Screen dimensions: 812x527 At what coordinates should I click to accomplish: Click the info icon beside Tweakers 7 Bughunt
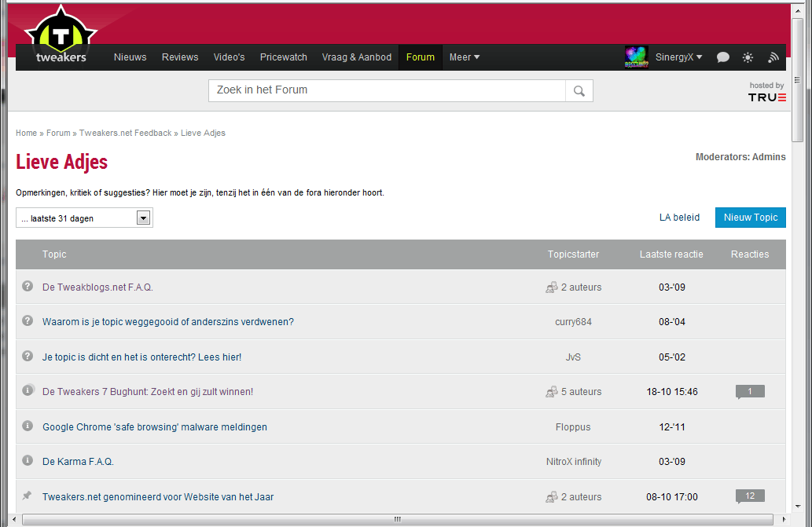click(x=28, y=390)
